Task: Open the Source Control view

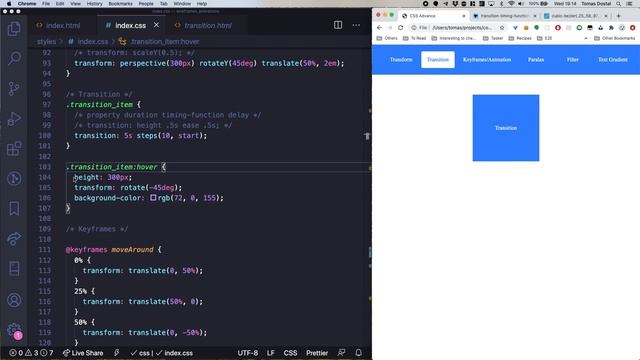Action: click(x=14, y=88)
